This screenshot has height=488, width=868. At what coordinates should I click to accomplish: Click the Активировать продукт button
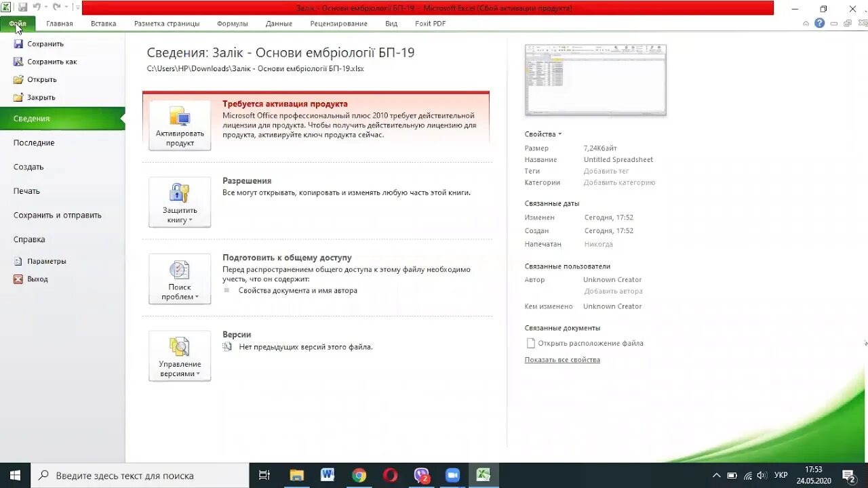point(180,125)
